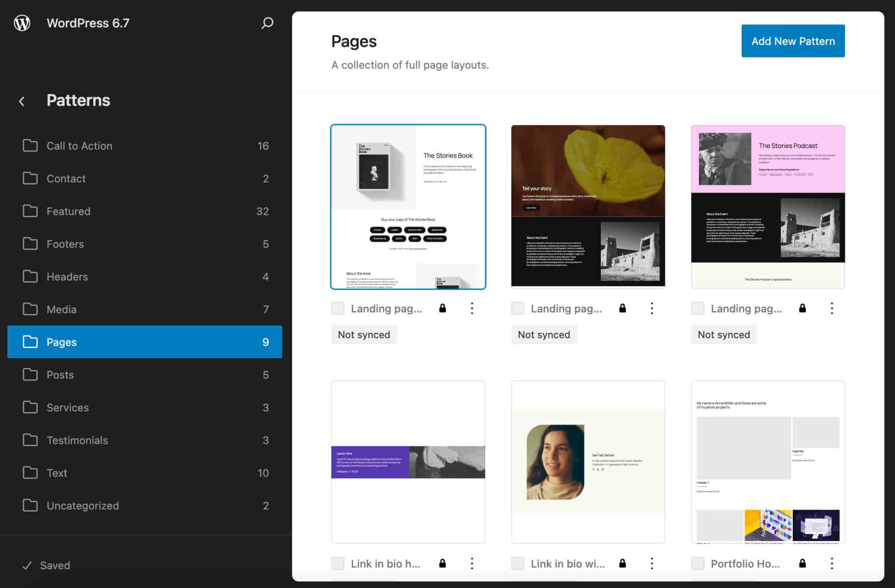Collapse Patterns with the back chevron
This screenshot has width=895, height=588.
coord(21,101)
